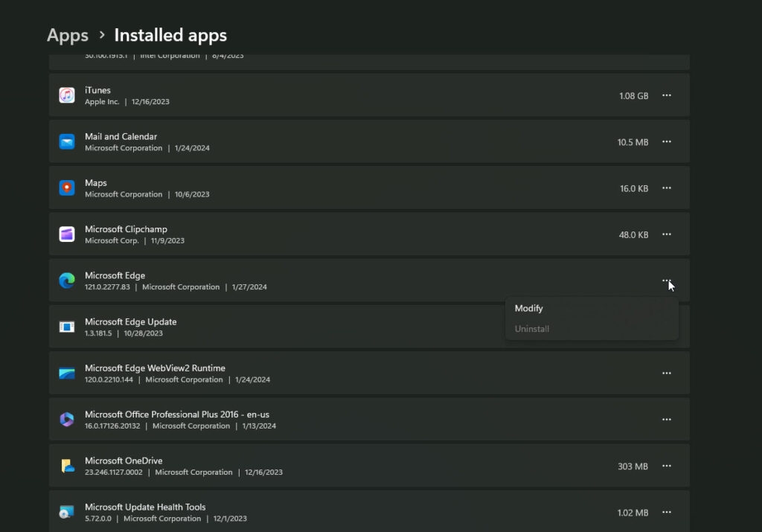This screenshot has width=762, height=532.
Task: Click the 1.08 GB size of iTunes
Action: point(634,96)
